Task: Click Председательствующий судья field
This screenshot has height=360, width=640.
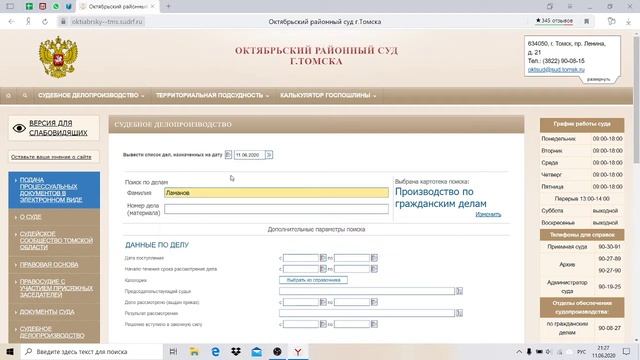Action: [x=367, y=291]
